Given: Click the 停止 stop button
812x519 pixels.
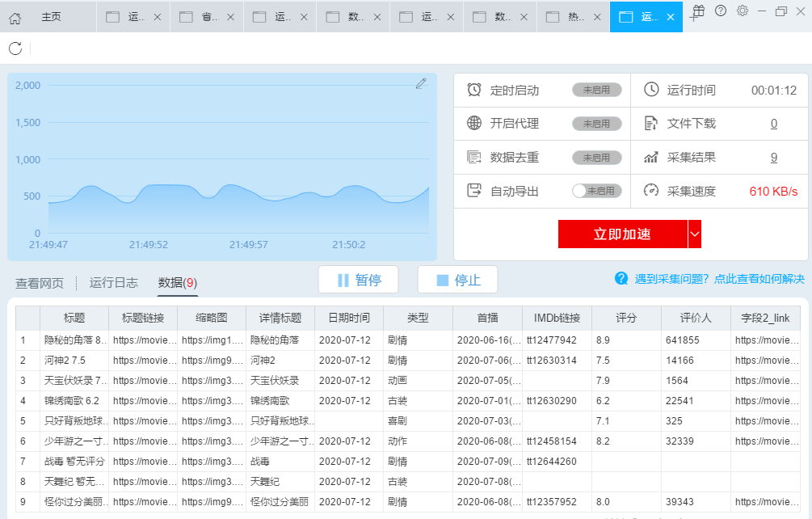Looking at the screenshot, I should [x=458, y=280].
